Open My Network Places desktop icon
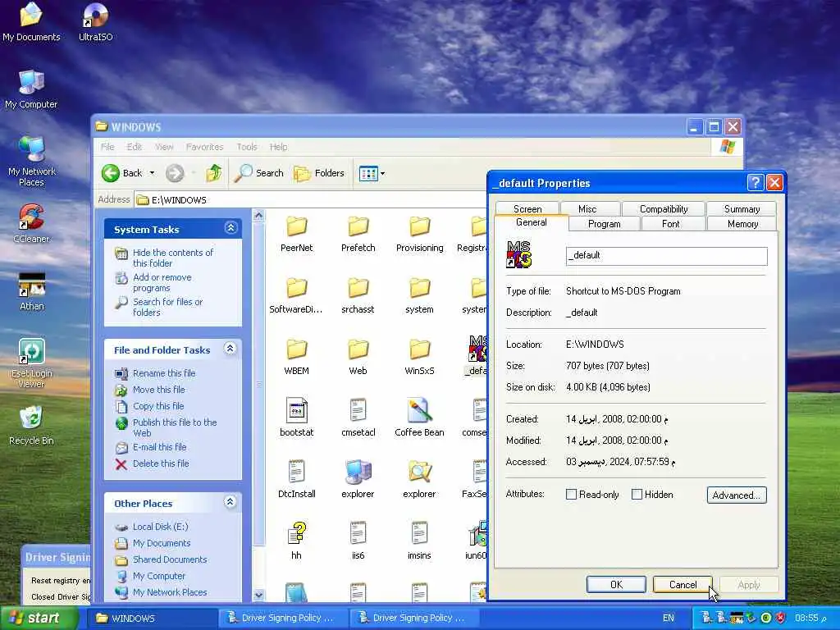Image resolution: width=840 pixels, height=630 pixels. point(32,162)
